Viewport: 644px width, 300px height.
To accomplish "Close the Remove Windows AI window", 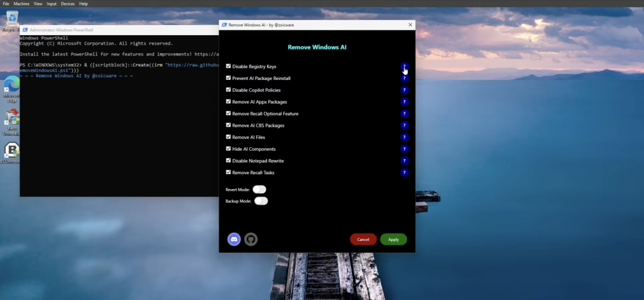I will 410,25.
